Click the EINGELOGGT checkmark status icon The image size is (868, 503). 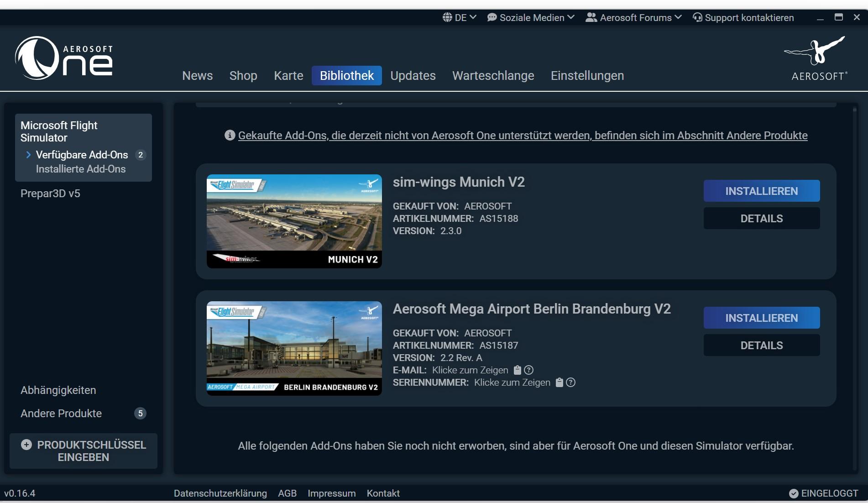(794, 493)
